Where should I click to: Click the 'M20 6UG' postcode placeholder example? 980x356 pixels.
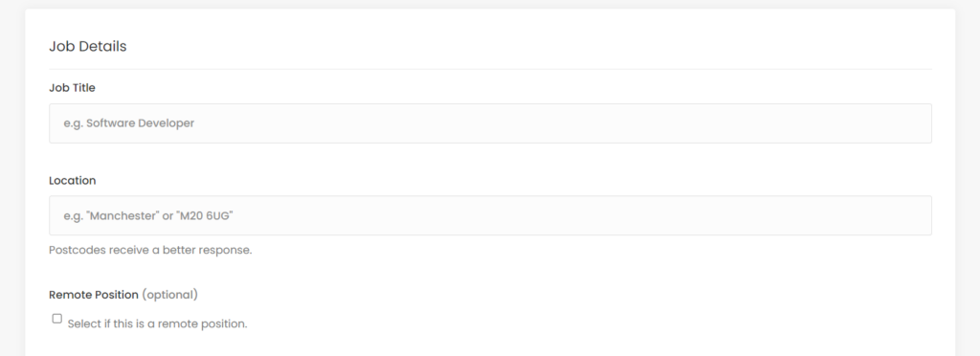click(205, 215)
